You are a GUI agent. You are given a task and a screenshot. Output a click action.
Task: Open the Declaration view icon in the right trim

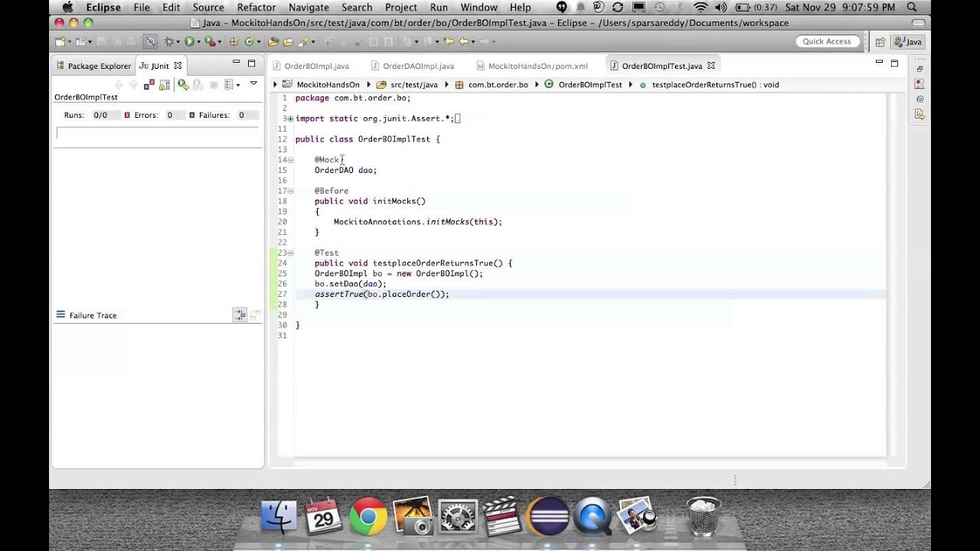click(920, 115)
